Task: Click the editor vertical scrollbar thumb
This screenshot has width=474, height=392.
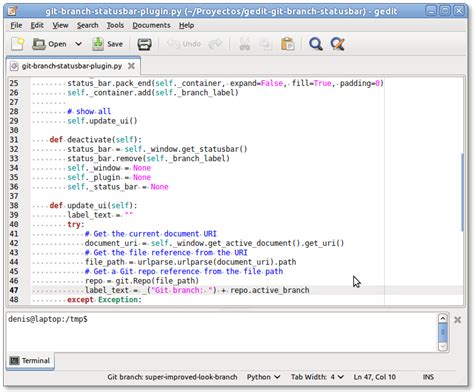Action: click(462, 192)
